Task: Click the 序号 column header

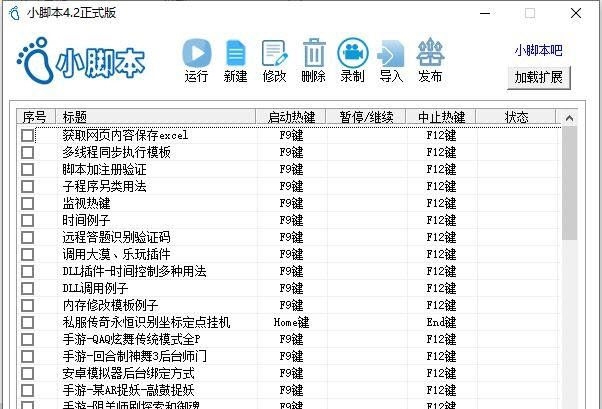Action: 36,117
